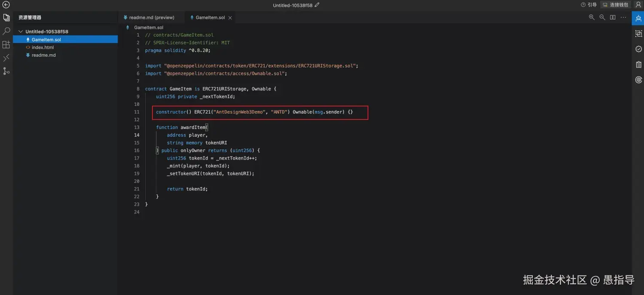Screen dimensions: 644x295
Task: Click the pragma solidity ^0.8.20 line
Action: (178, 50)
